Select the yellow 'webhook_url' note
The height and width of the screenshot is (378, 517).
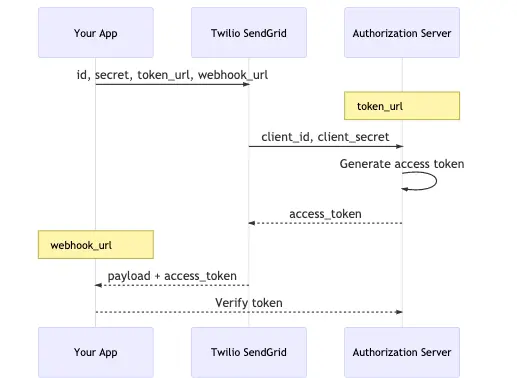[x=96, y=244]
